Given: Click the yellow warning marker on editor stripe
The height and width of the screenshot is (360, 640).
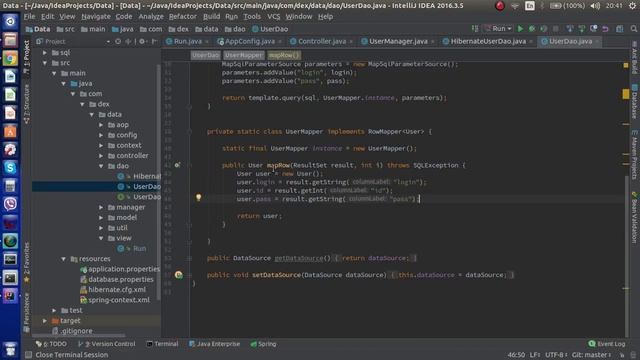Looking at the screenshot, I should [625, 94].
